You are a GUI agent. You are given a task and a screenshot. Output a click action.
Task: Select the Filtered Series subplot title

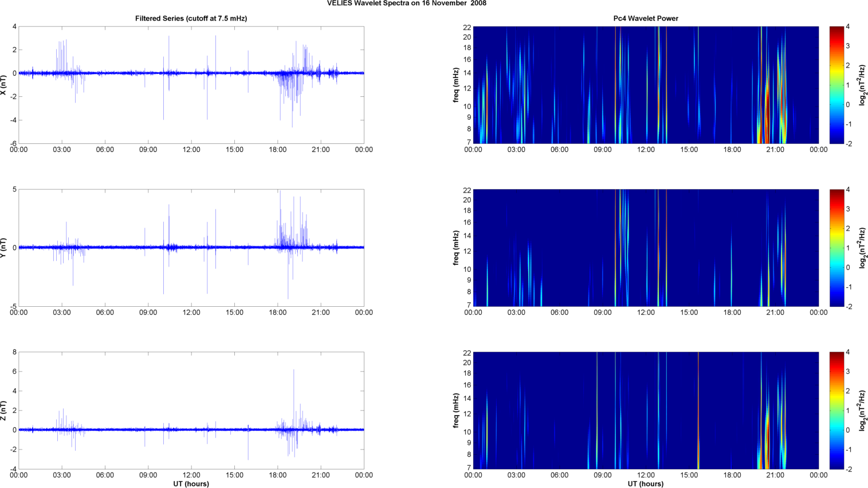click(191, 18)
